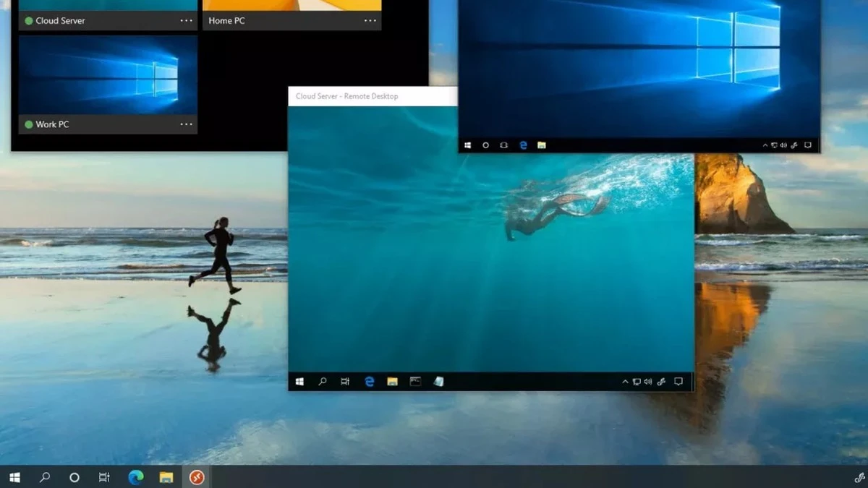868x488 pixels.
Task: Connect to Work PC via its thumbnail
Action: point(107,76)
